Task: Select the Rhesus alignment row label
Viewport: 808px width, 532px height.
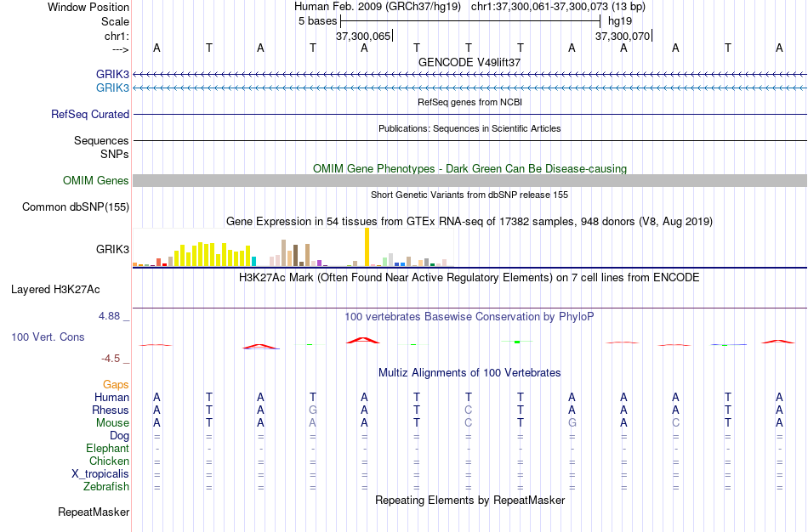Action: point(111,410)
